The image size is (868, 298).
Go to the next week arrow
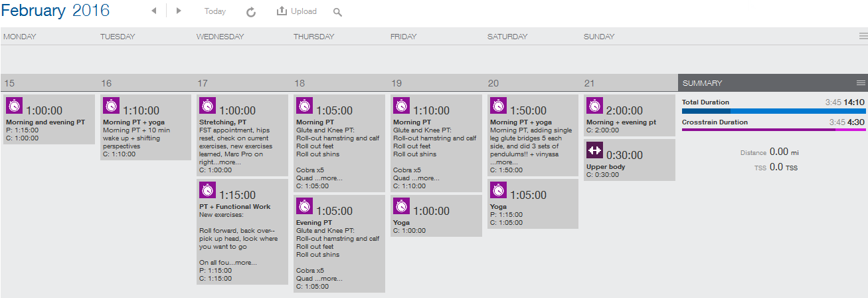179,11
